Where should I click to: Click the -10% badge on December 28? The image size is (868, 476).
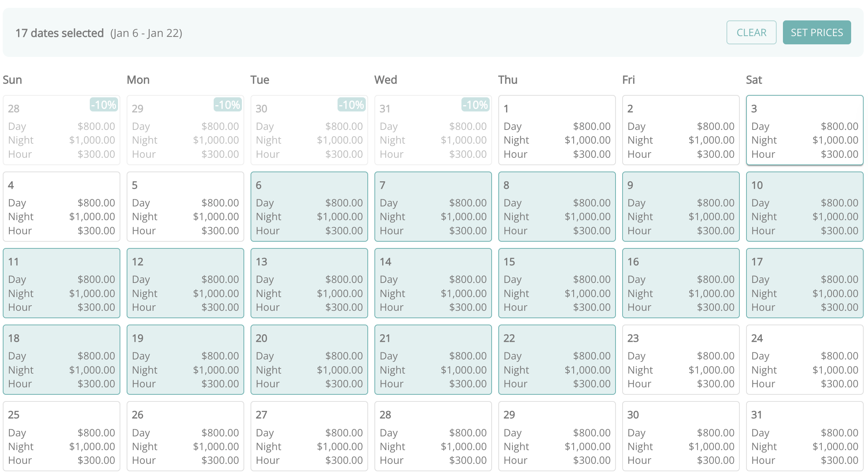pos(103,105)
